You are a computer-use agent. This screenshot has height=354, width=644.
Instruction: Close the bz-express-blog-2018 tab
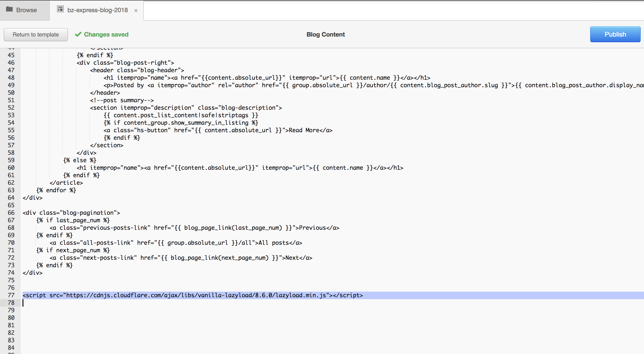(136, 10)
